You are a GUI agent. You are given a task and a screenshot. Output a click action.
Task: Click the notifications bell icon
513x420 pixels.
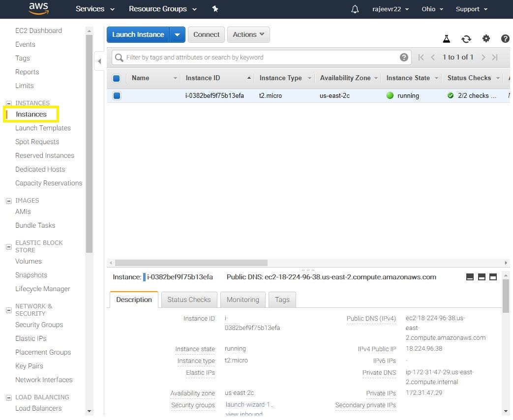point(355,9)
